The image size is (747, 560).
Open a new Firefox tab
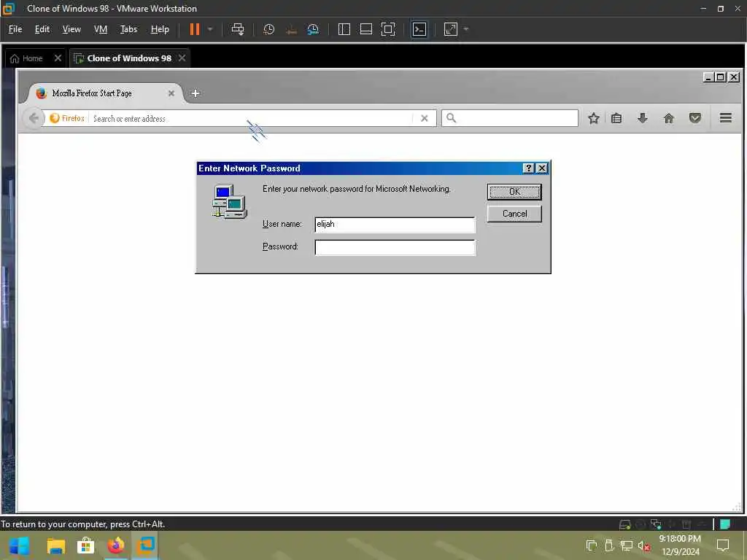196,93
